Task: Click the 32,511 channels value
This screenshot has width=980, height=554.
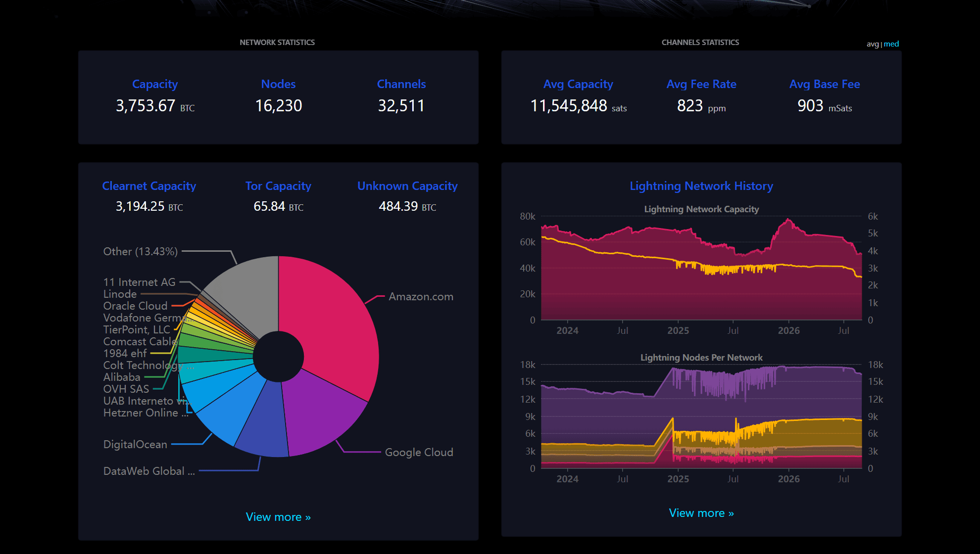Action: (401, 106)
